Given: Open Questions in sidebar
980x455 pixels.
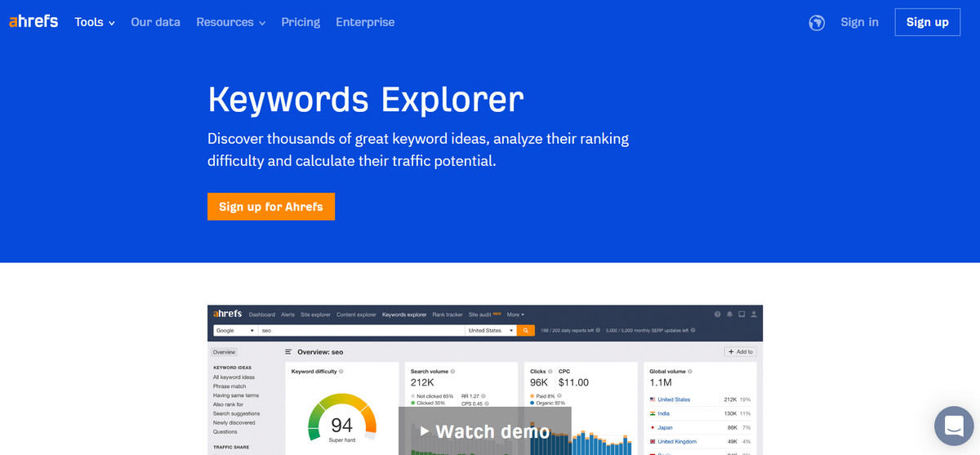Looking at the screenshot, I should tap(225, 431).
